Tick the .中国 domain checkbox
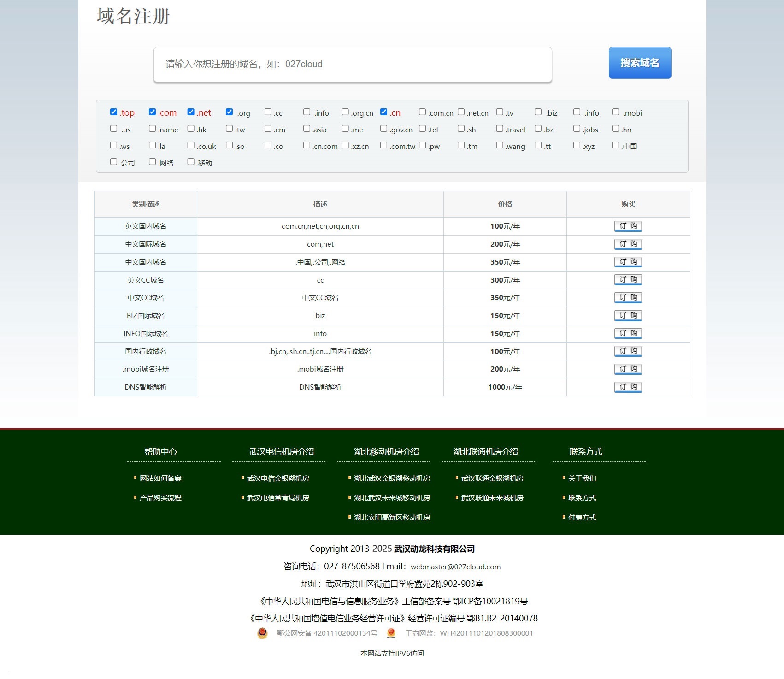 pyautogui.click(x=615, y=145)
